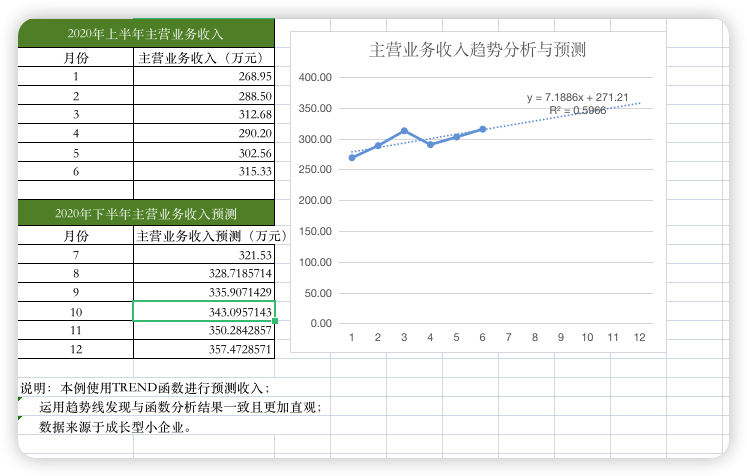
Task: Select the cell with value 302.56
Action: 204,152
